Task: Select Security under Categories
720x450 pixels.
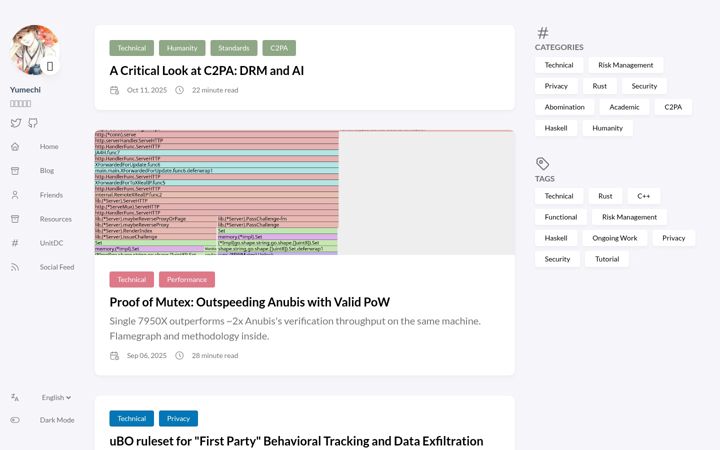Action: [644, 86]
